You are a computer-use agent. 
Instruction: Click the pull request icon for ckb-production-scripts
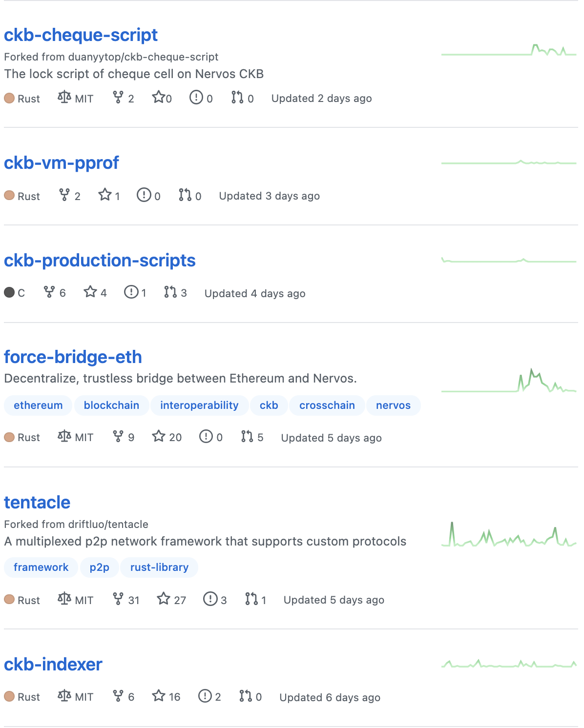click(x=170, y=292)
